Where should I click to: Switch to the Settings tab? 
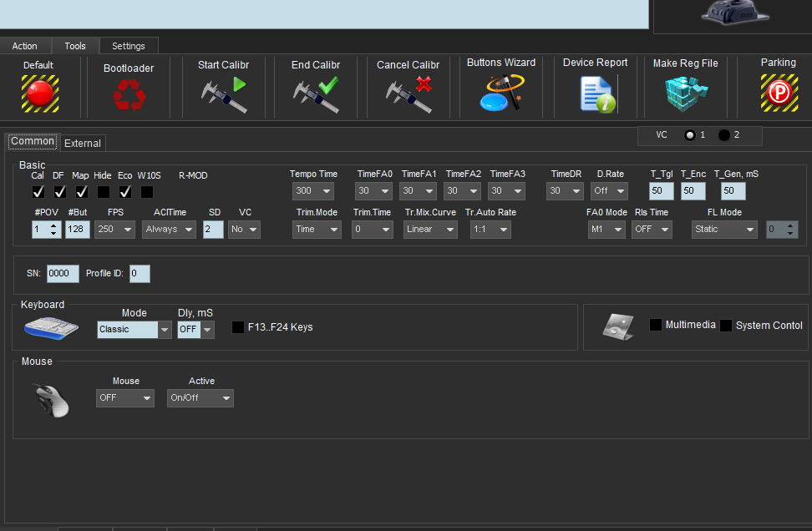point(129,46)
